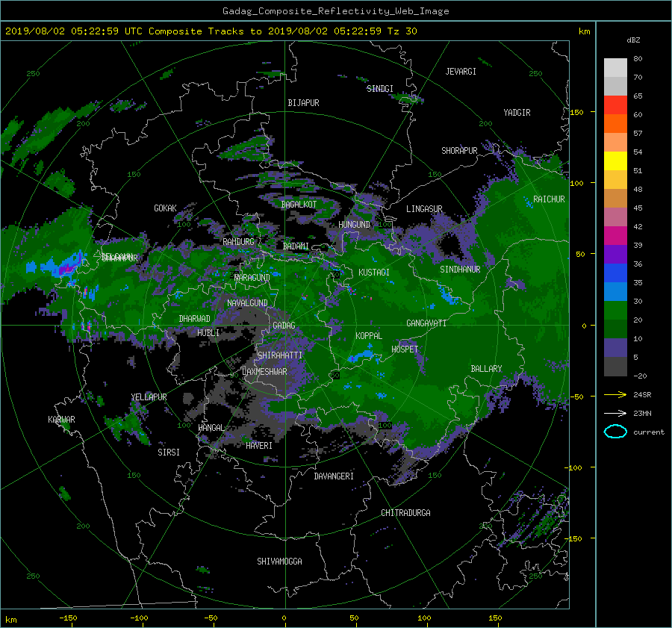Choose the dark green 20-10 dBZ swatch
Image resolution: width=672 pixels, height=628 pixels.
(615, 329)
